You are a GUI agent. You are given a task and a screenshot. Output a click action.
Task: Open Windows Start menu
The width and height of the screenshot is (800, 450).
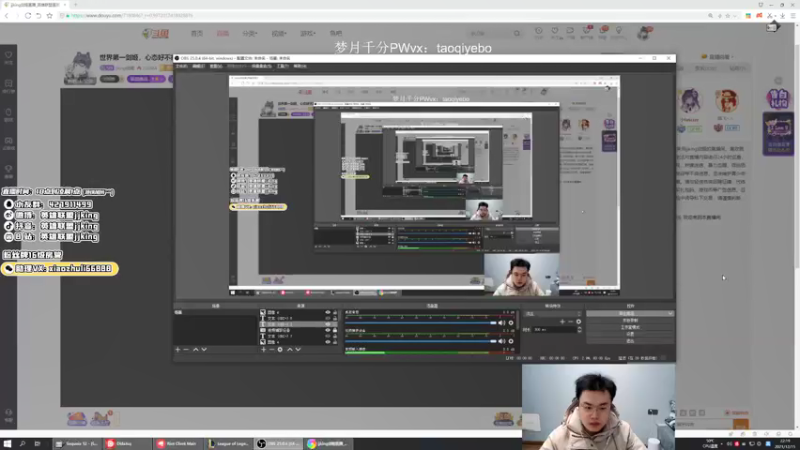pyautogui.click(x=7, y=444)
